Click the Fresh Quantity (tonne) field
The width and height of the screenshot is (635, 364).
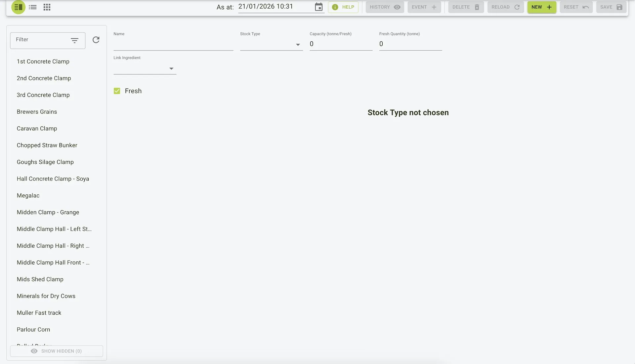coord(410,44)
